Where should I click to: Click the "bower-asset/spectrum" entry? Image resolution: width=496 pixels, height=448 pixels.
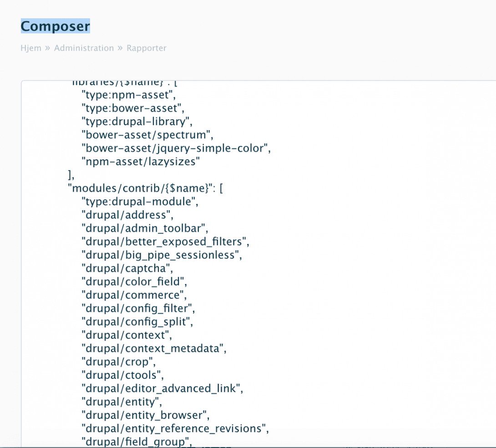click(x=147, y=135)
